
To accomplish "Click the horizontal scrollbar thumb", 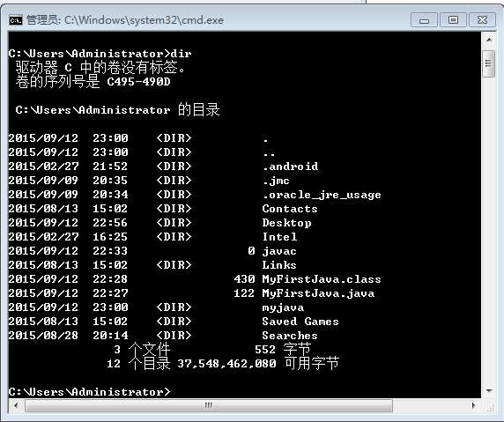I will 209,405.
